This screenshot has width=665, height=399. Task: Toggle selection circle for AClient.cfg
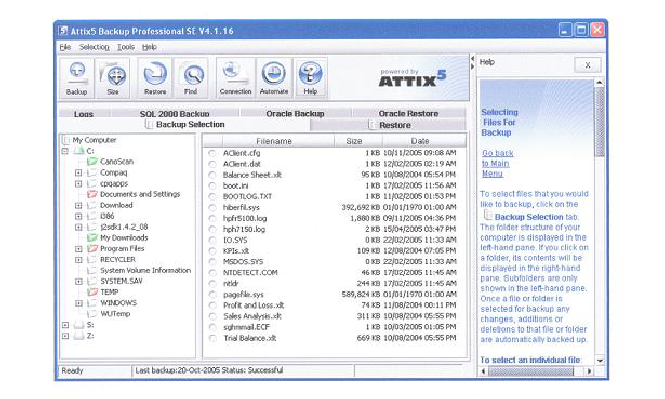point(212,153)
